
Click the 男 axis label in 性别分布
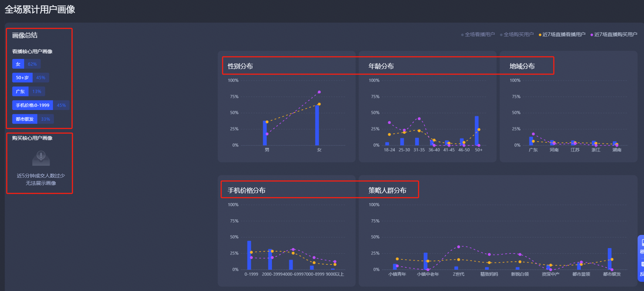click(x=267, y=150)
